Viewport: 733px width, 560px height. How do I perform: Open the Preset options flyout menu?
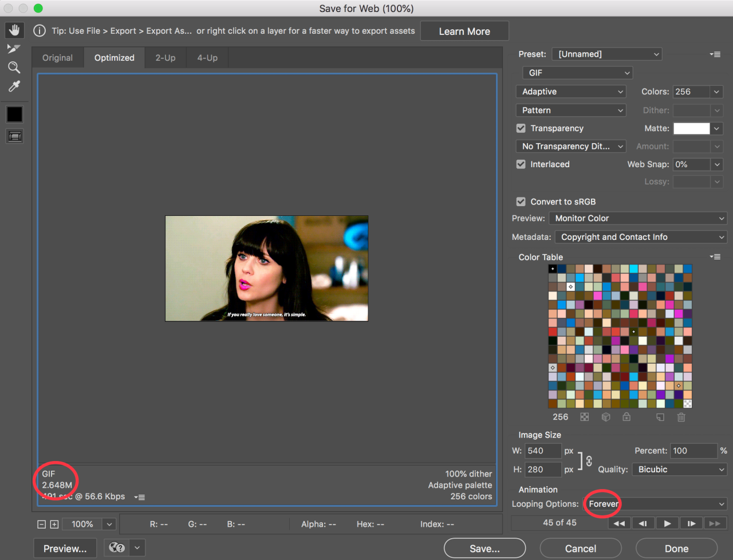coord(715,54)
